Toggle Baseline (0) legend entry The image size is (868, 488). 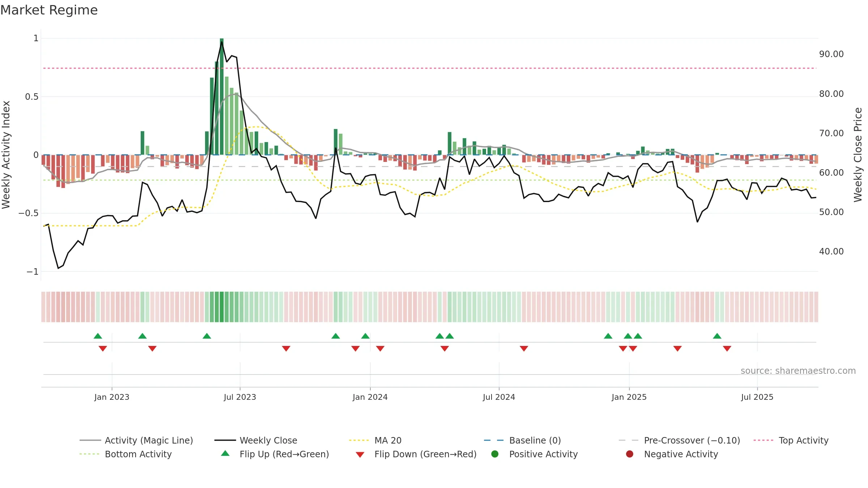(x=522, y=440)
